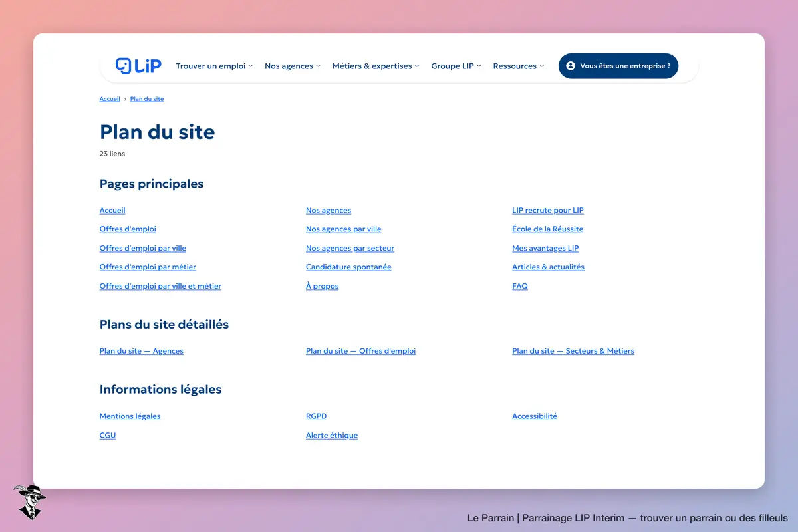Open Candidature spontanée link
The image size is (798, 532).
348,267
